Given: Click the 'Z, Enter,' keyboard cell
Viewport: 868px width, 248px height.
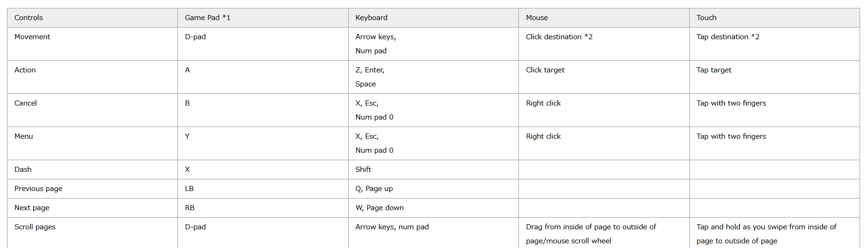Looking at the screenshot, I should point(370,70).
